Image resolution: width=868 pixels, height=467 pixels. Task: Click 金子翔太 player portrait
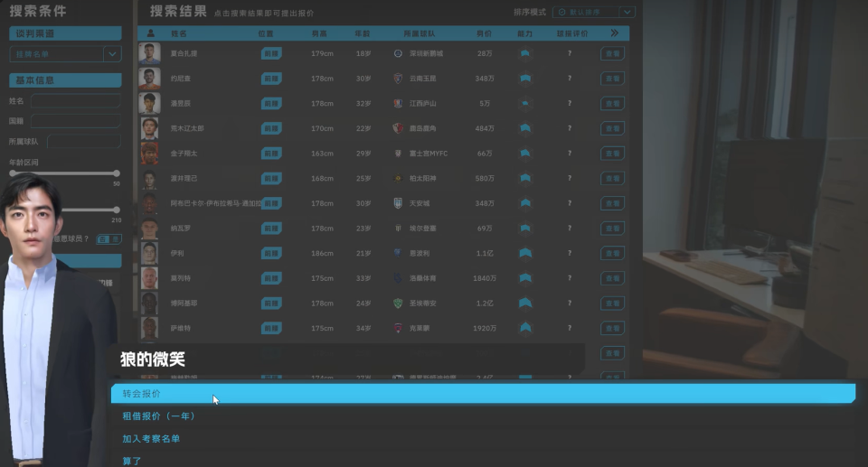point(149,154)
